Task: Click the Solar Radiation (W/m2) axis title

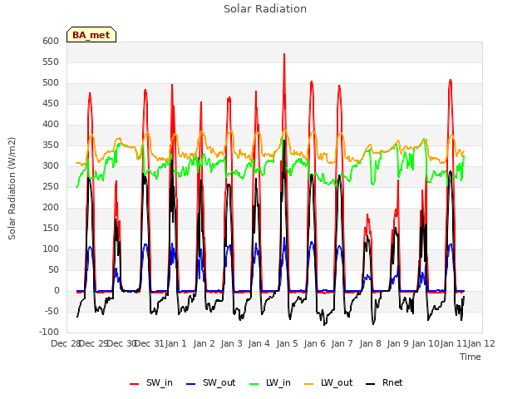Action: 12,189
